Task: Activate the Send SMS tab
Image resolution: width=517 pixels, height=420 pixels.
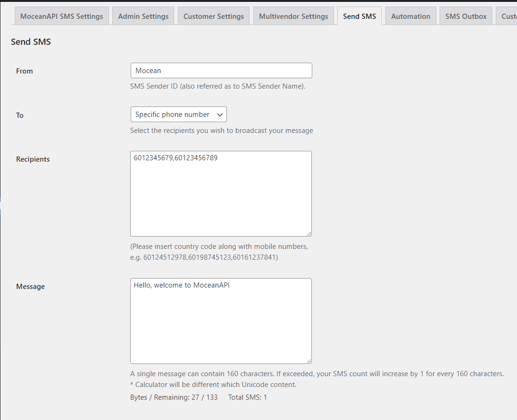Action: 359,16
